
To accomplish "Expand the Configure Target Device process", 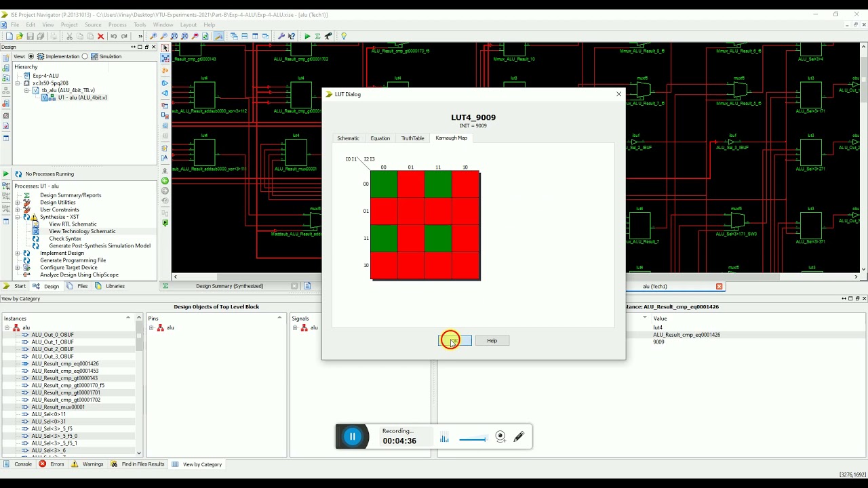I will 18,268.
